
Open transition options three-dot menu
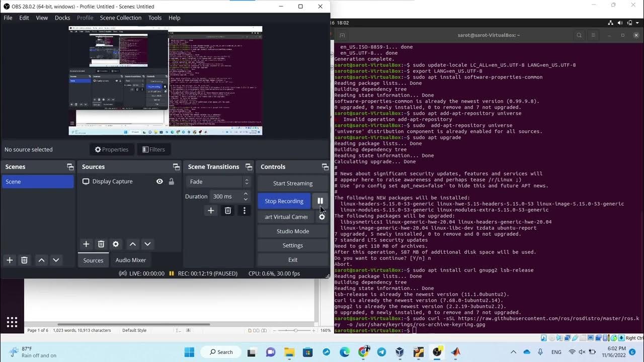click(x=245, y=210)
